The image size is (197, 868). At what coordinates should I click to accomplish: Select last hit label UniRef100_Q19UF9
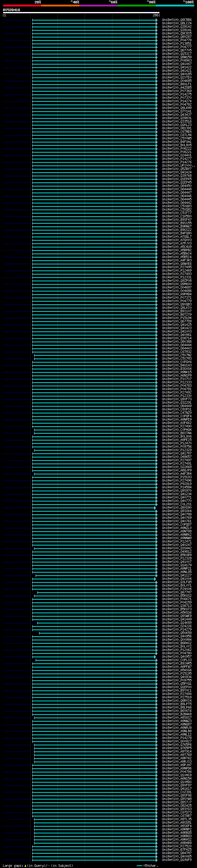pos(176,860)
